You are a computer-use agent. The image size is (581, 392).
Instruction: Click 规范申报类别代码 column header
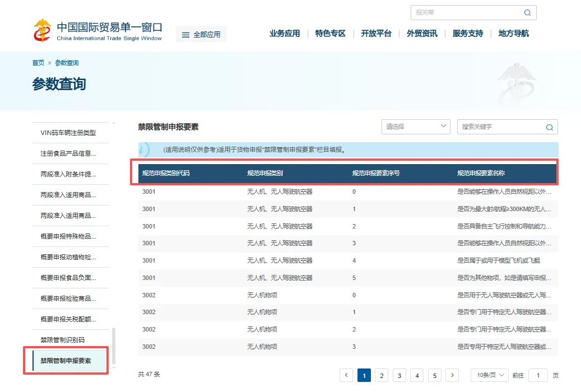(x=166, y=173)
